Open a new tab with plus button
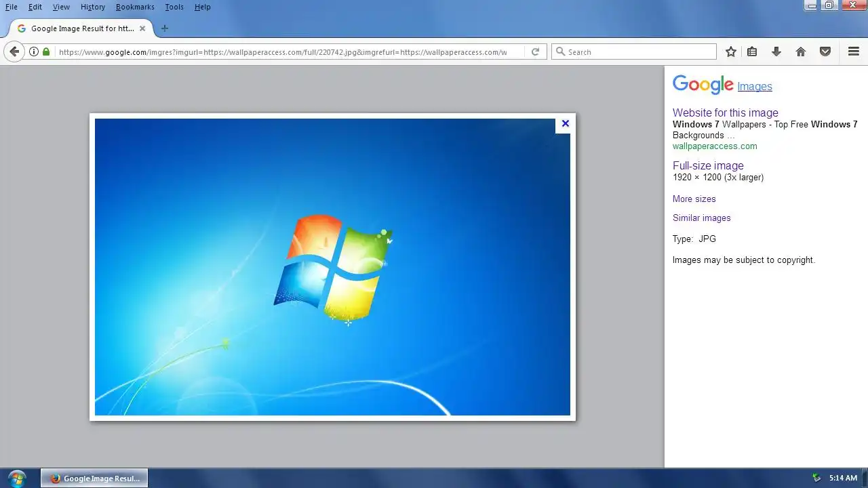This screenshot has width=868, height=488. coord(164,28)
